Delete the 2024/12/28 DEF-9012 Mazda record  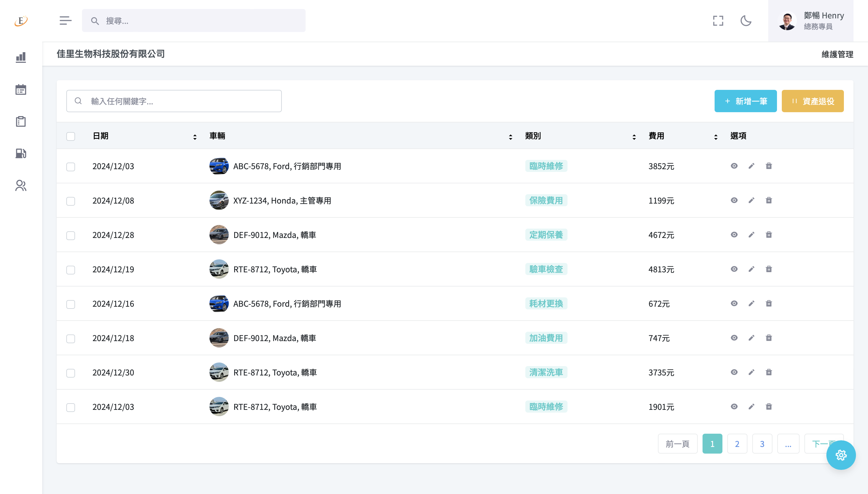(769, 234)
